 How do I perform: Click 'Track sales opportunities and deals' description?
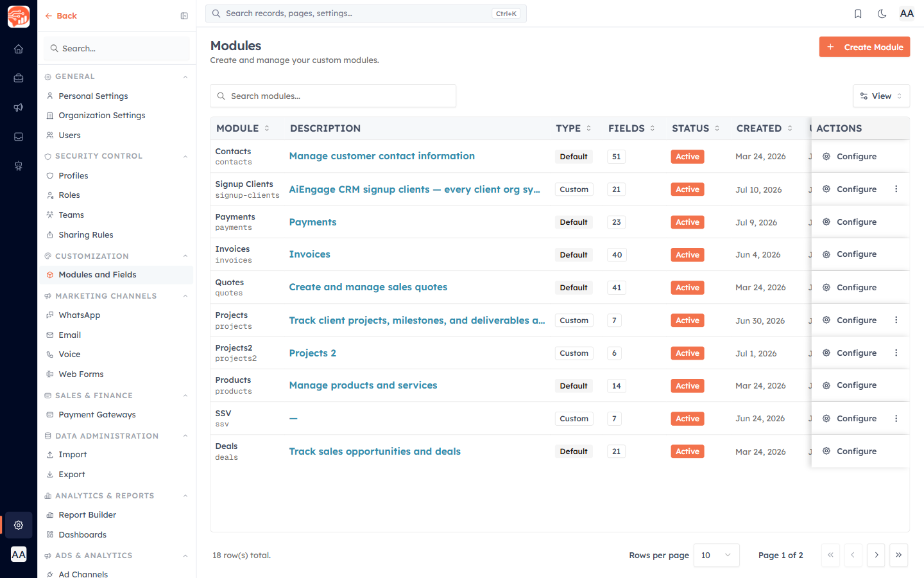pos(375,451)
